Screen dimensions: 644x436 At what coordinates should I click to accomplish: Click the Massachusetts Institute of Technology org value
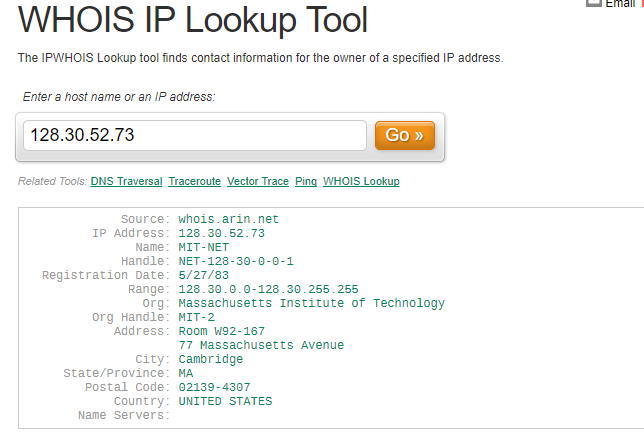311,303
